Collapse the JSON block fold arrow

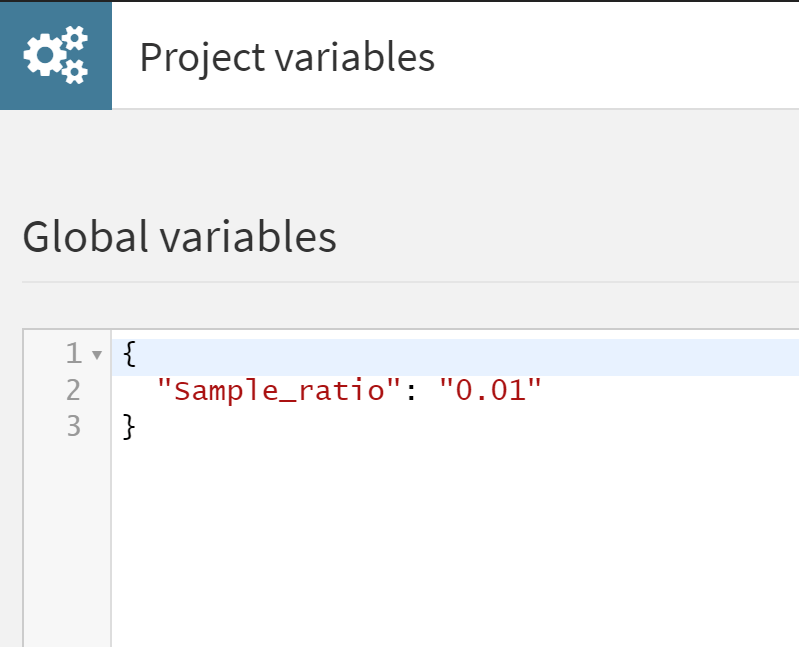97,354
